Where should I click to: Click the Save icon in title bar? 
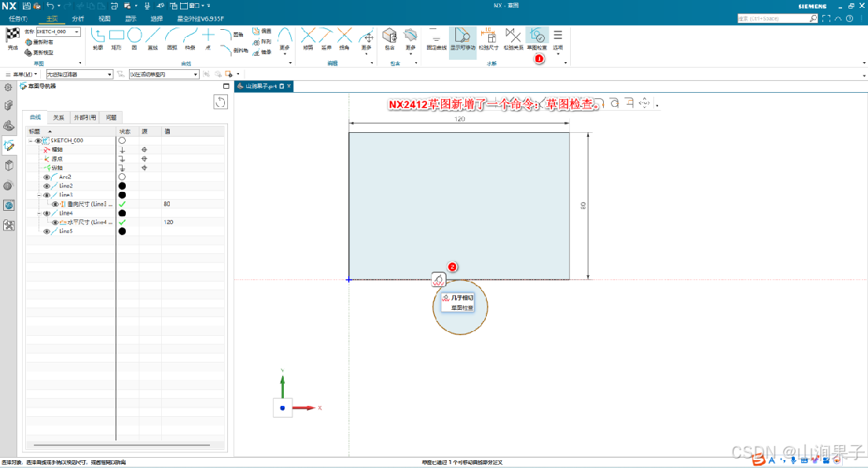coord(26,6)
